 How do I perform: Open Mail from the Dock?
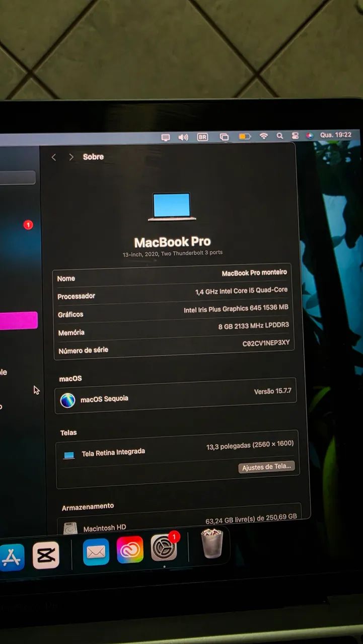click(96, 552)
